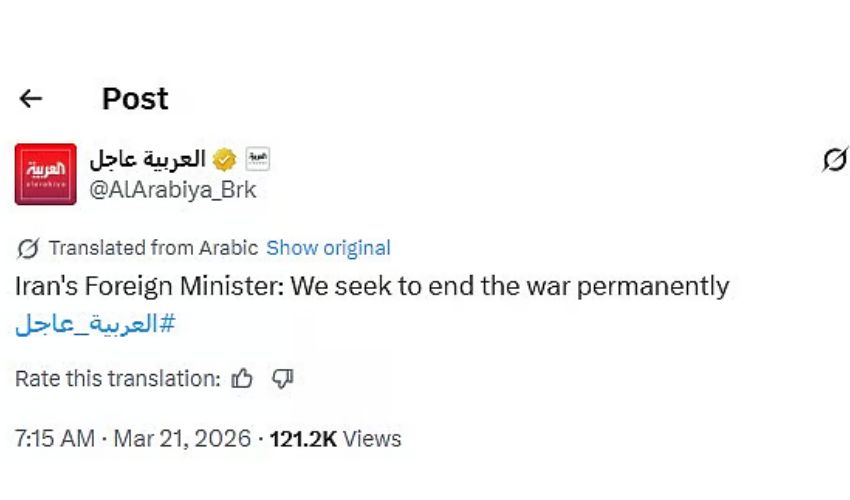Click the Grok icon beside Translated from Arabic

coord(29,248)
